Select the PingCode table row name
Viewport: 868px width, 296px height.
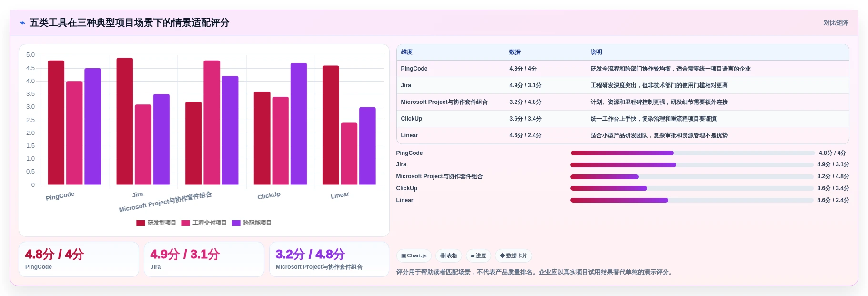414,69
